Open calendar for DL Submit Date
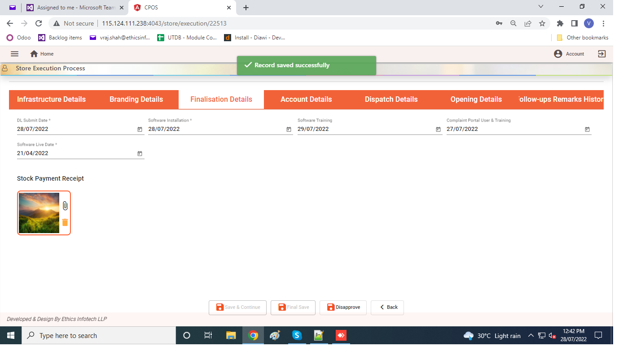 click(140, 130)
